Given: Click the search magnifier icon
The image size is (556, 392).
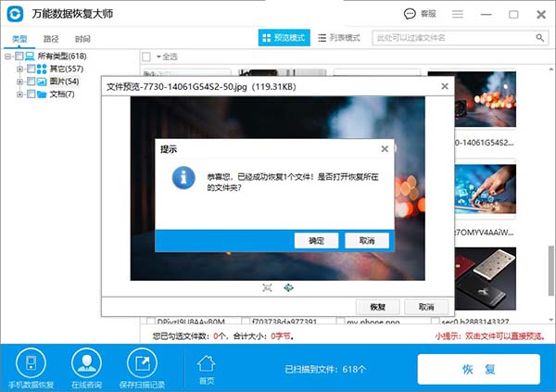Looking at the screenshot, I should point(539,37).
